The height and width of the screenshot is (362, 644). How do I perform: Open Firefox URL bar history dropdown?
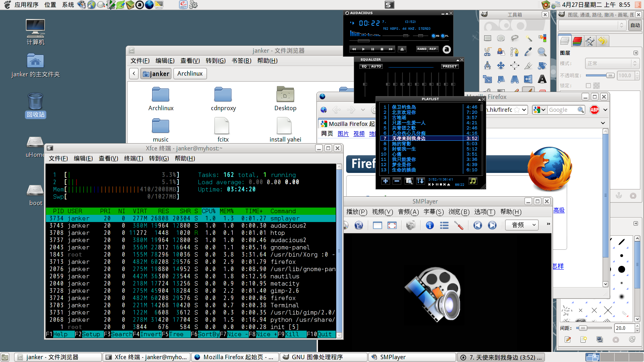(x=524, y=110)
